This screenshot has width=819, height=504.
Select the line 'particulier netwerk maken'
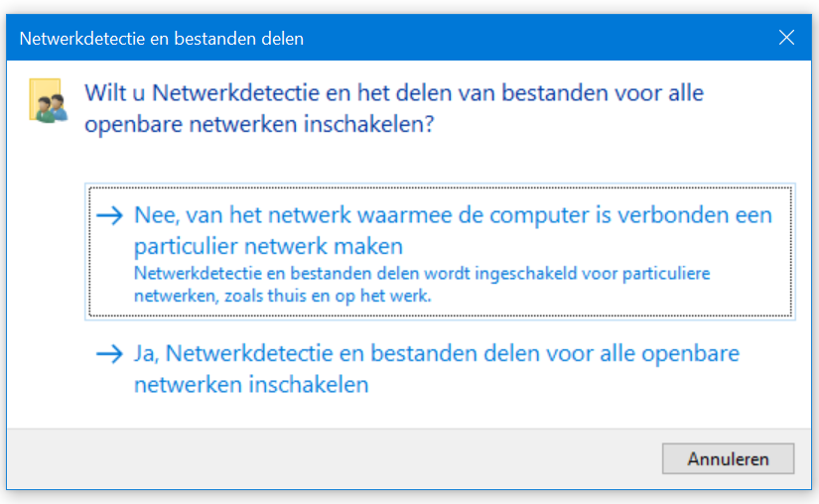(268, 246)
